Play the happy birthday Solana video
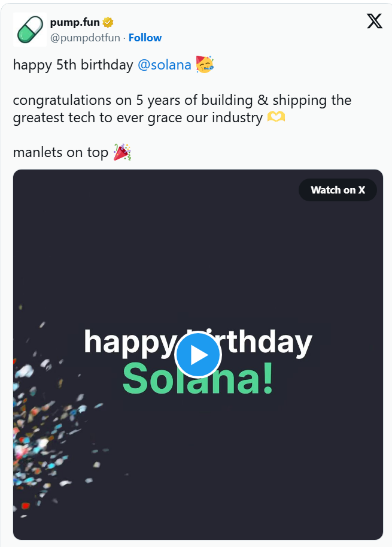The image size is (392, 547). pos(198,355)
